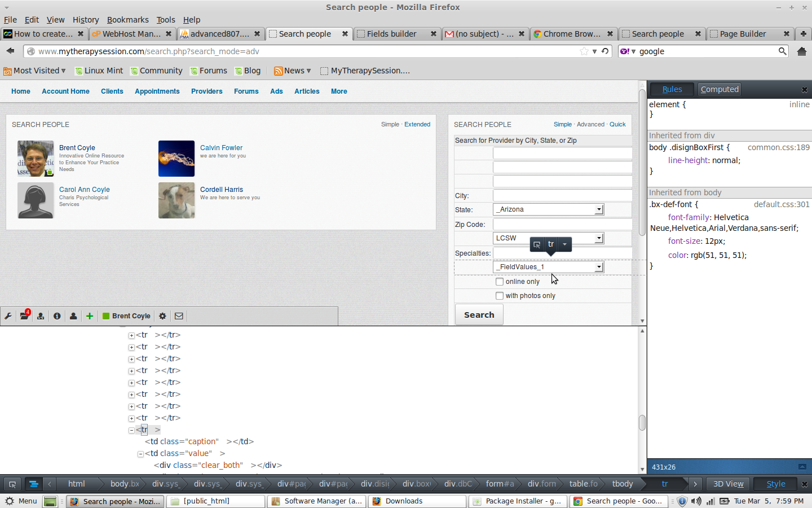
Task: Click the element inspector picker icon
Action: 12,484
